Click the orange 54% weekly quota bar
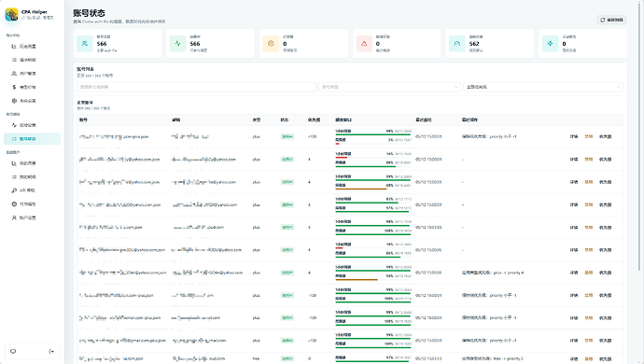The width and height of the screenshot is (644, 364). pos(357,280)
